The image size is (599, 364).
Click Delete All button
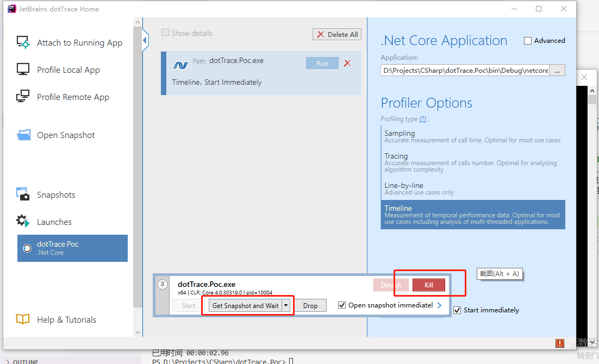point(336,34)
